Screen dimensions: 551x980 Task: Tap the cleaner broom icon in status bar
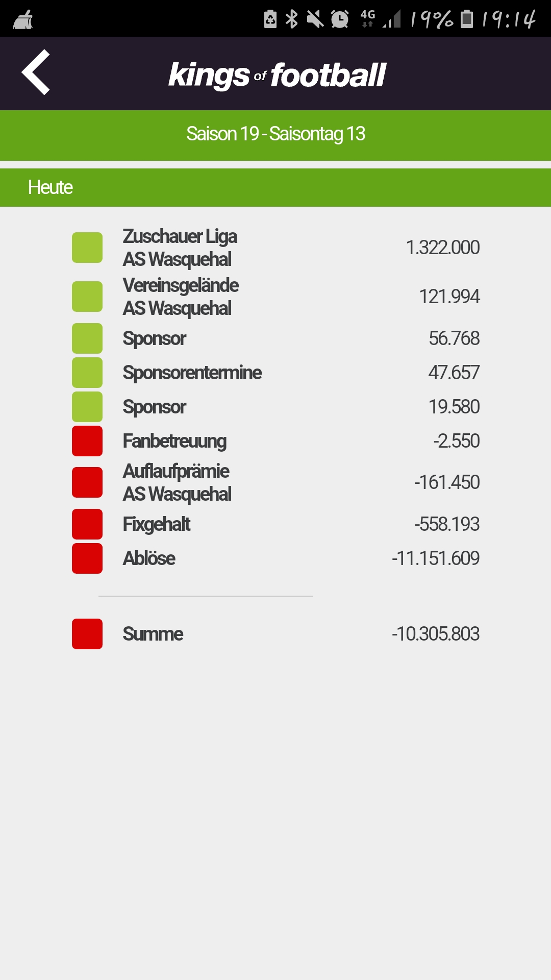pos(23,19)
